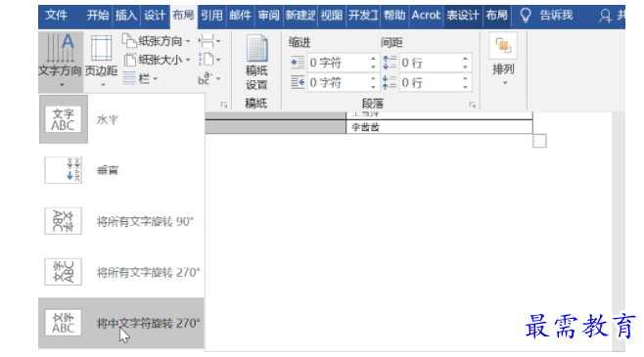This screenshot has width=644, height=357.
Task: Switch to the Design (设计) tab
Action: pyautogui.click(x=155, y=16)
